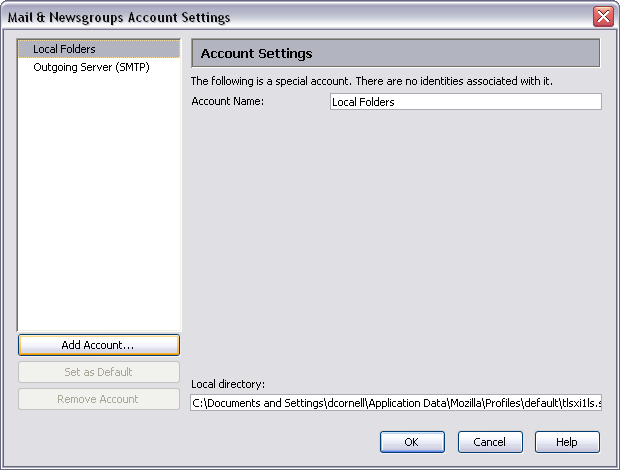Confirm settings with the OK button
Image resolution: width=620 pixels, height=470 pixels.
pos(412,442)
